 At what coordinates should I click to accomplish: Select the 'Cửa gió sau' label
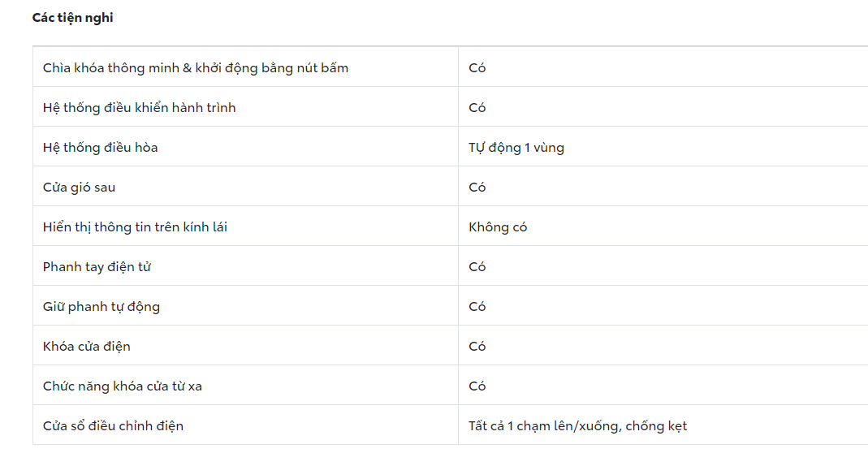click(x=80, y=188)
